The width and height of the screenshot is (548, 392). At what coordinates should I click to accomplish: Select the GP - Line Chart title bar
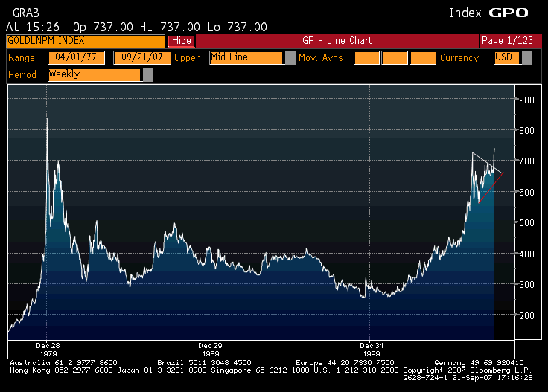(x=337, y=41)
